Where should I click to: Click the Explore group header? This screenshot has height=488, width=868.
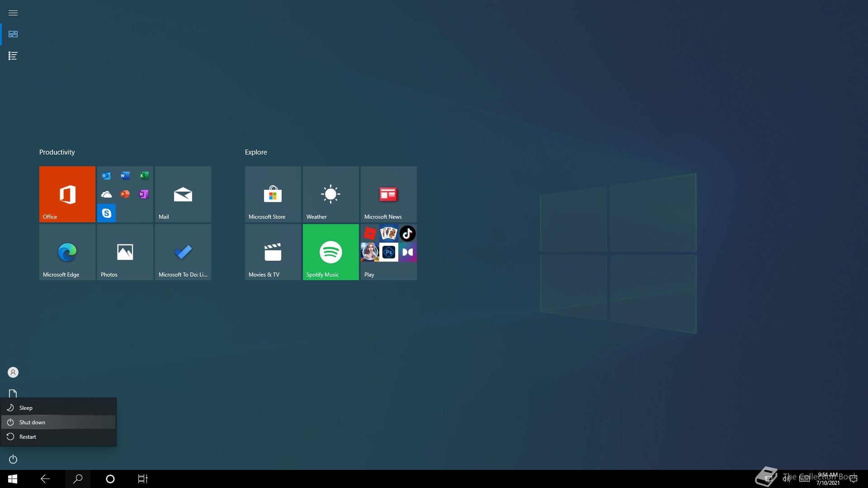(256, 152)
